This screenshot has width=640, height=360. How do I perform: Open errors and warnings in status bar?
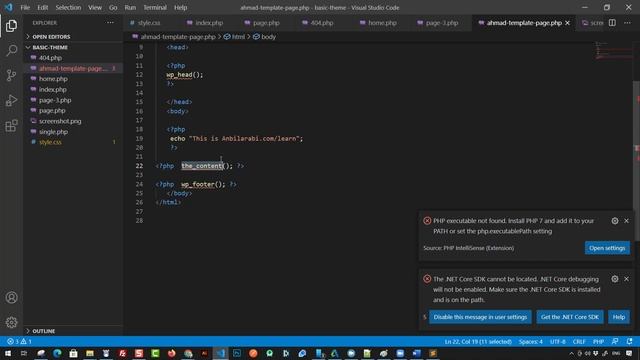point(19,341)
